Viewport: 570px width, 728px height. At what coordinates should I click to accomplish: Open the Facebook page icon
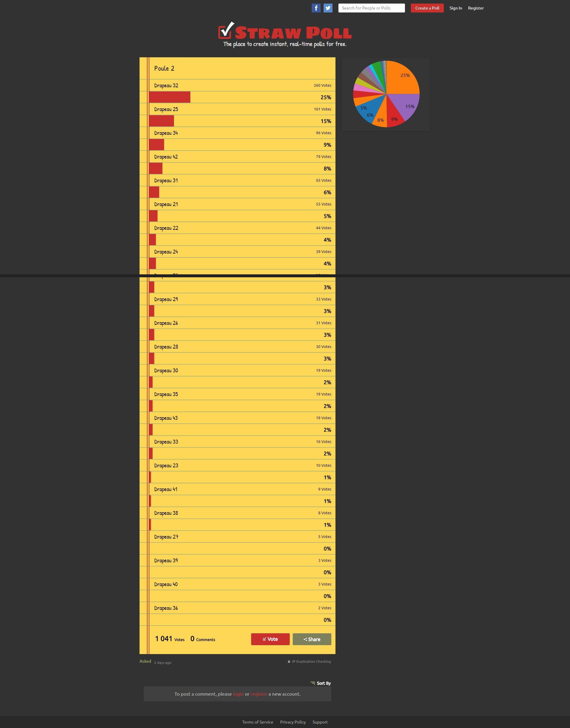(316, 8)
